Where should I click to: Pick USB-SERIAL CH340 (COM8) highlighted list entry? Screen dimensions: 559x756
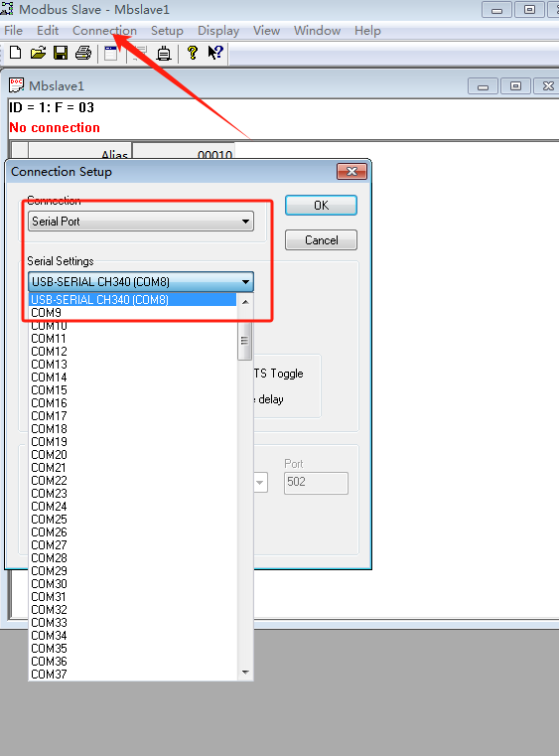point(132,299)
